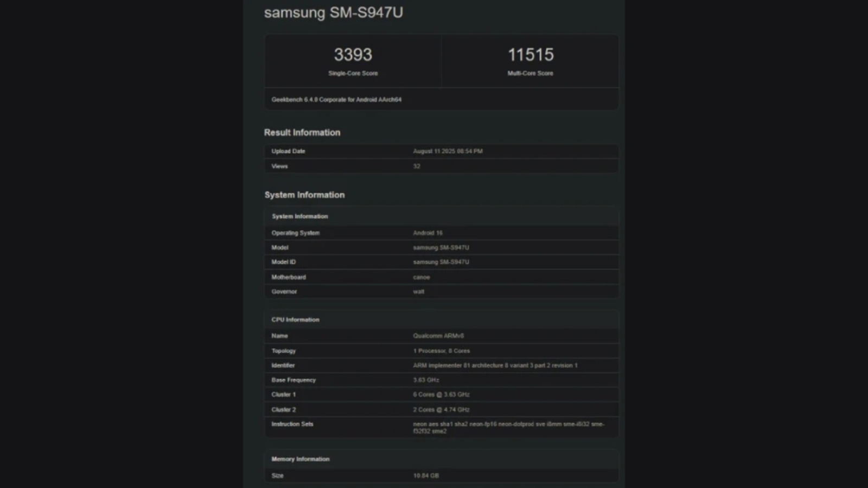This screenshot has width=868, height=488.
Task: Click the base frequency value '3.63 GHz'
Action: point(426,380)
